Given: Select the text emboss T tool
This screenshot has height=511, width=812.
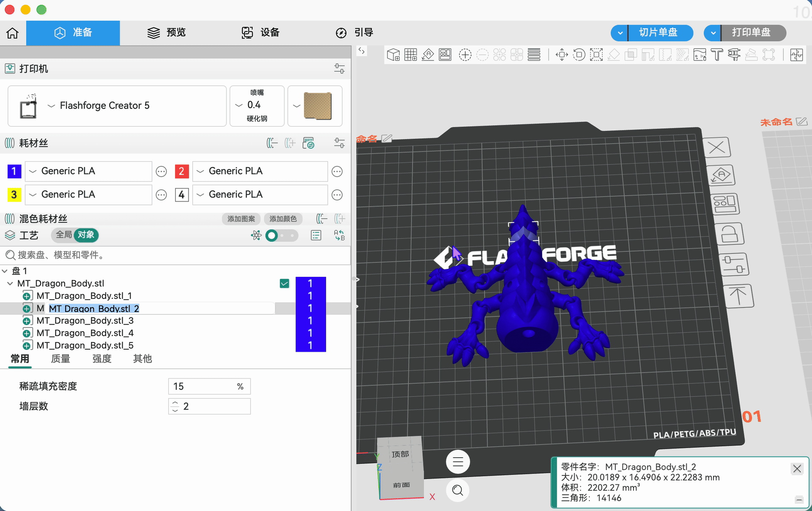Looking at the screenshot, I should pyautogui.click(x=717, y=55).
